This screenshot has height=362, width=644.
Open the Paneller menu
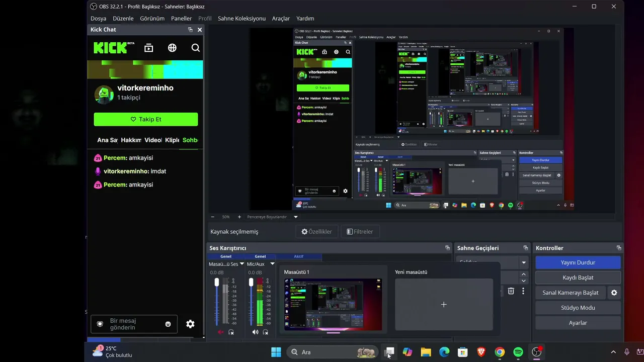(x=181, y=19)
